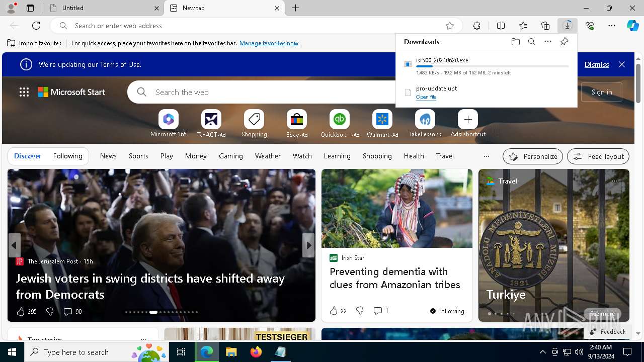Viewport: 644px width, 362px height.
Task: Click Manage favorites now link
Action: click(x=269, y=43)
